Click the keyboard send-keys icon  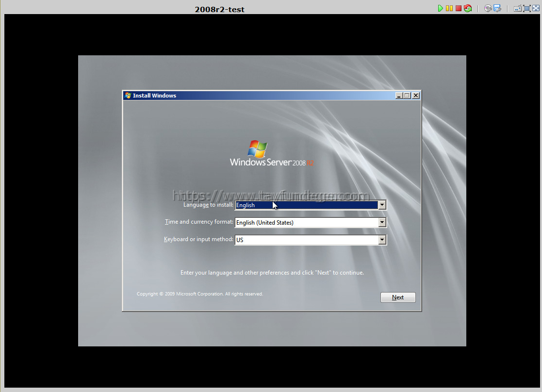pos(517,9)
